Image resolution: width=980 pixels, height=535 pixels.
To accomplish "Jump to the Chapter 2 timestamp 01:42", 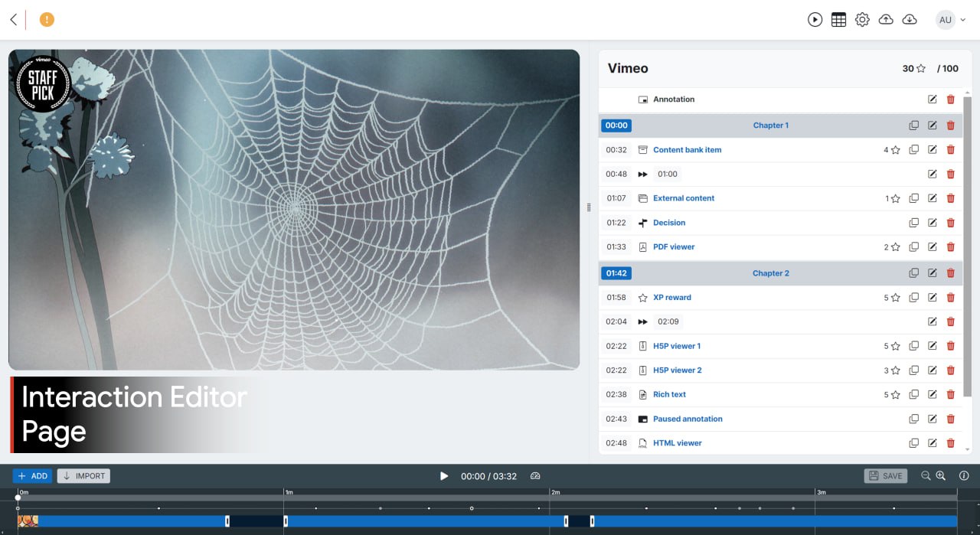I will (x=616, y=273).
